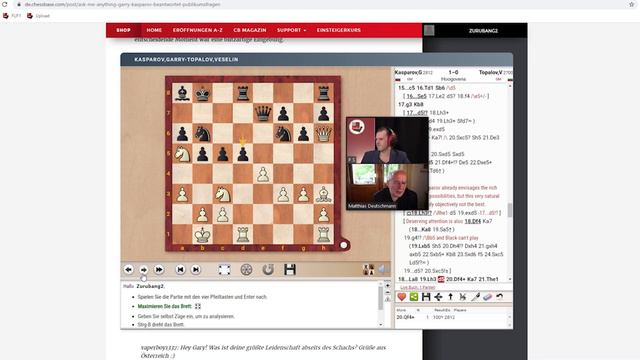Screen dimensions: 640x360
Task: Click the white queen on h6
Action: [324, 133]
